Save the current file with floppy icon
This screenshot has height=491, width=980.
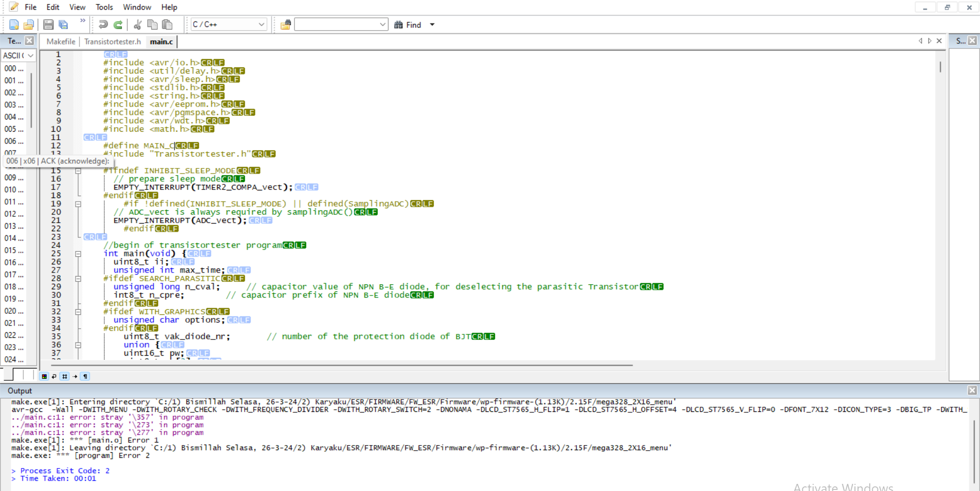(48, 24)
